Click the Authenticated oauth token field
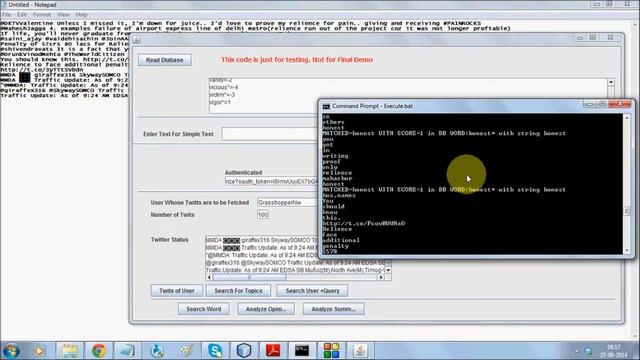Image resolution: width=640 pixels, height=360 pixels. pos(271,181)
